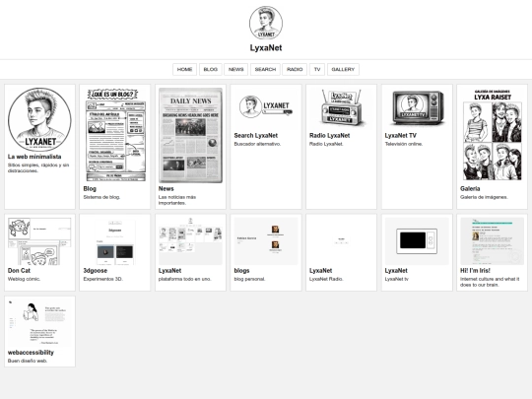Click 'Sitios simples, rápidos y sin distracciones' text
This screenshot has height=399, width=532.
pyautogui.click(x=38, y=167)
